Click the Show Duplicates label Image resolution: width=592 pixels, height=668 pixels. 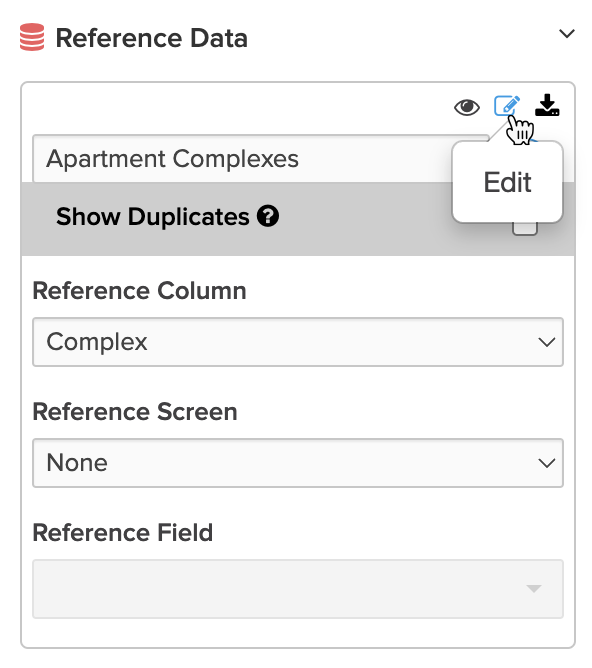tap(152, 216)
